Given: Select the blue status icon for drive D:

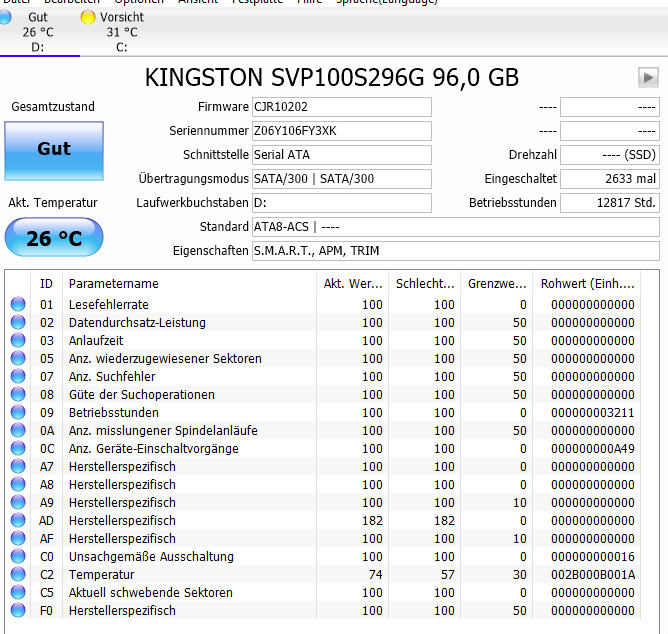Looking at the screenshot, I should coord(4,17).
